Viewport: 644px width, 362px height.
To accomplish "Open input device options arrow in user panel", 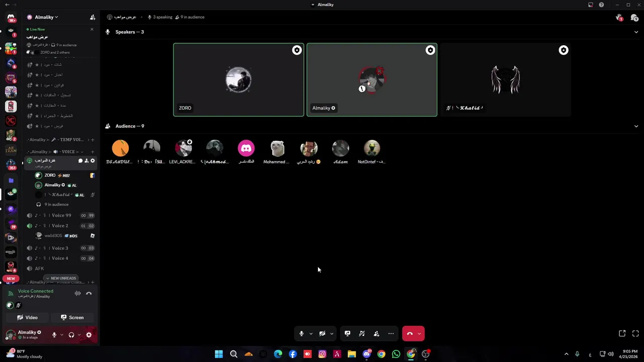I will [62, 335].
